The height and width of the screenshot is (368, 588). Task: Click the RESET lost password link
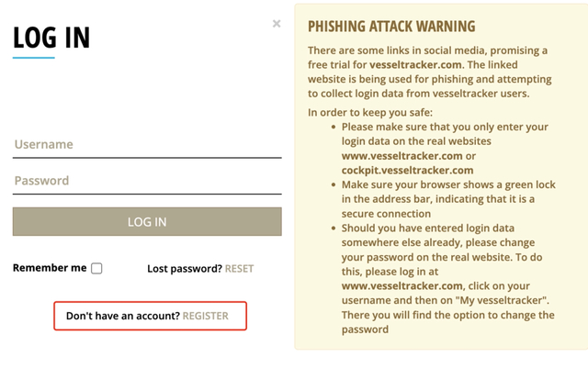(239, 269)
